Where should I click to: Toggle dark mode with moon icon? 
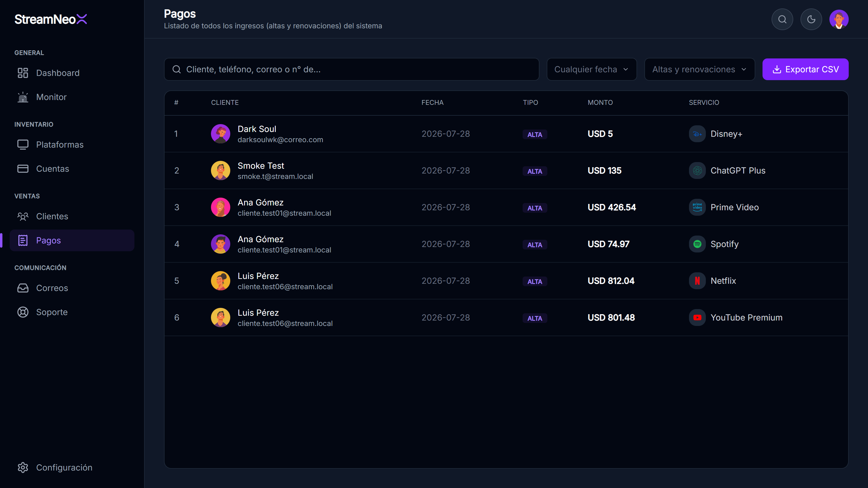811,19
